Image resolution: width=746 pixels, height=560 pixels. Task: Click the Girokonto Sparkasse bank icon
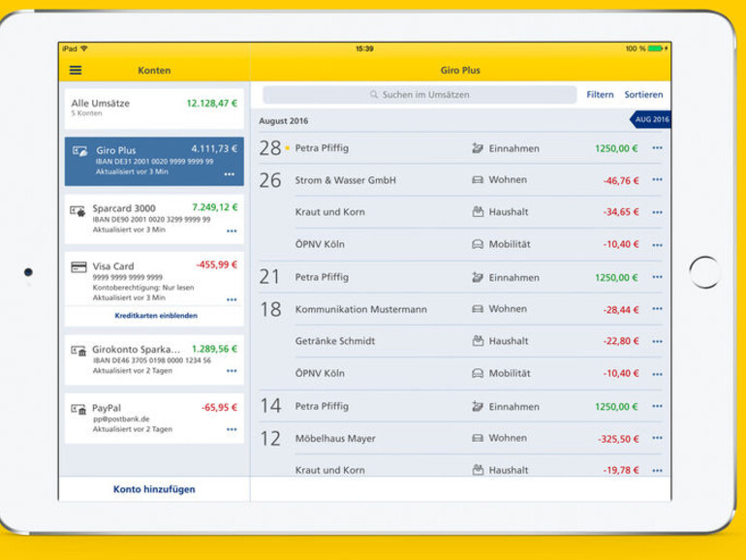pos(78,351)
